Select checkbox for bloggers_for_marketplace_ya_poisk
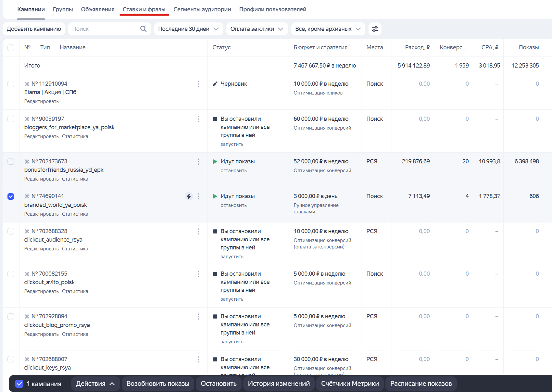This screenshot has width=552, height=392. coord(11,119)
